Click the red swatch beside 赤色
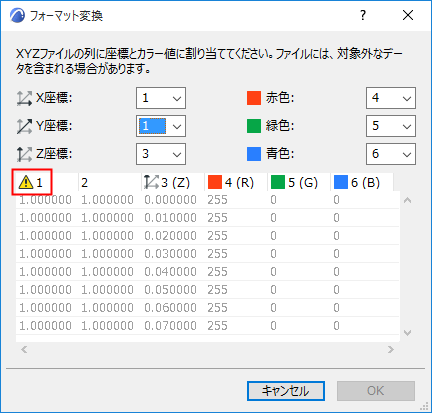Screen dimensions: 432x413 point(254,98)
